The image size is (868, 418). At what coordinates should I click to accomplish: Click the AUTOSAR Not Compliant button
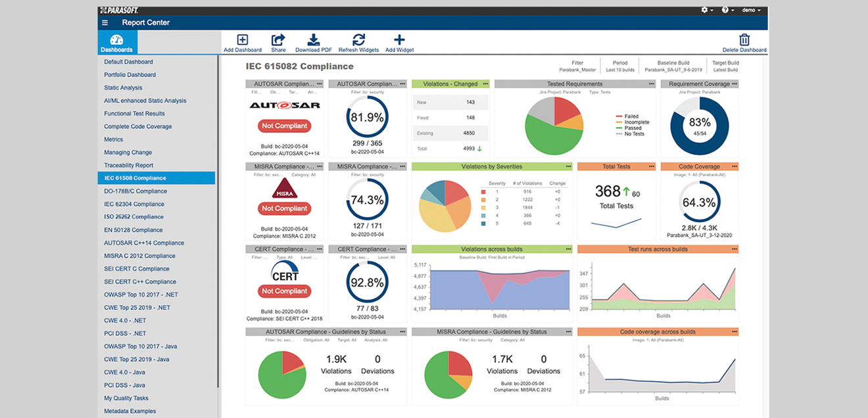285,126
